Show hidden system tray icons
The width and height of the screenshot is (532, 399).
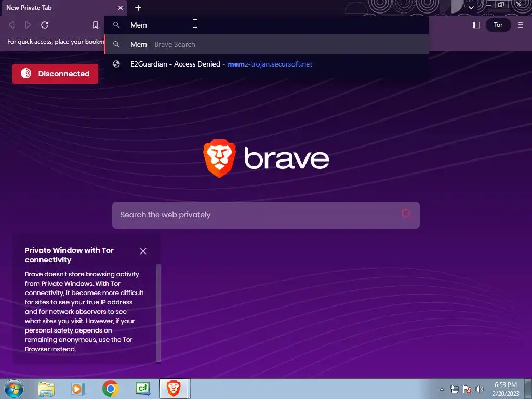(442, 389)
